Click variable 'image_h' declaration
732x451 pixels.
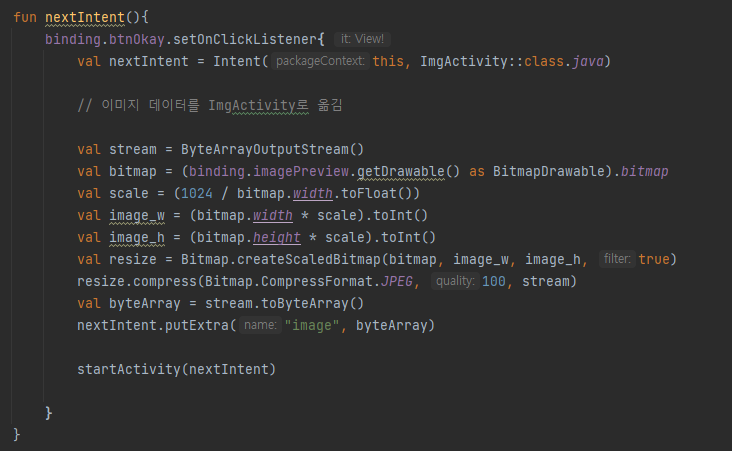137,237
